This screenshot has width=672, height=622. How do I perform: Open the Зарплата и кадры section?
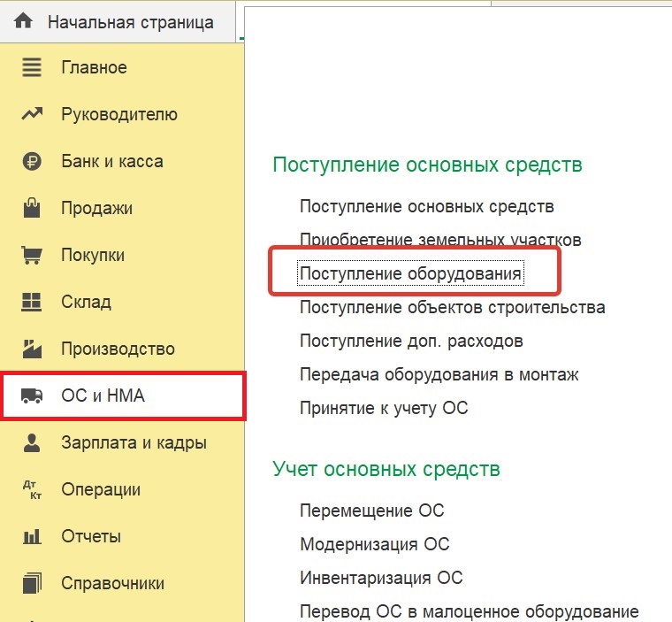click(x=134, y=442)
